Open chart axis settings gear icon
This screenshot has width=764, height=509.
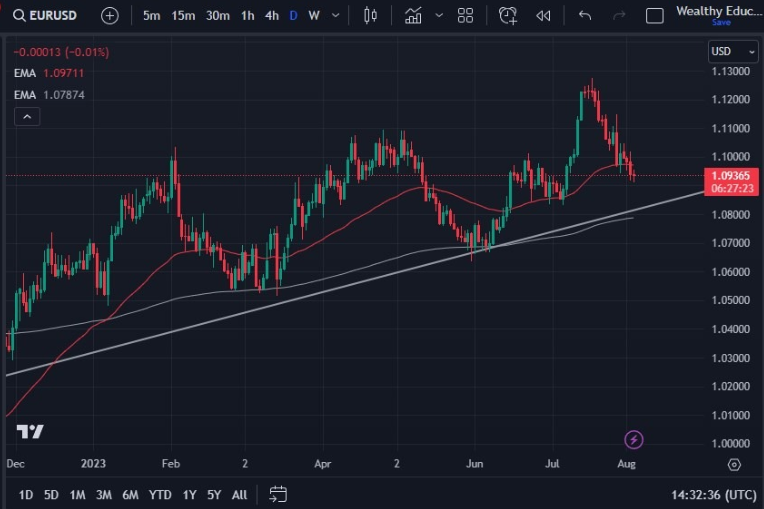point(734,464)
